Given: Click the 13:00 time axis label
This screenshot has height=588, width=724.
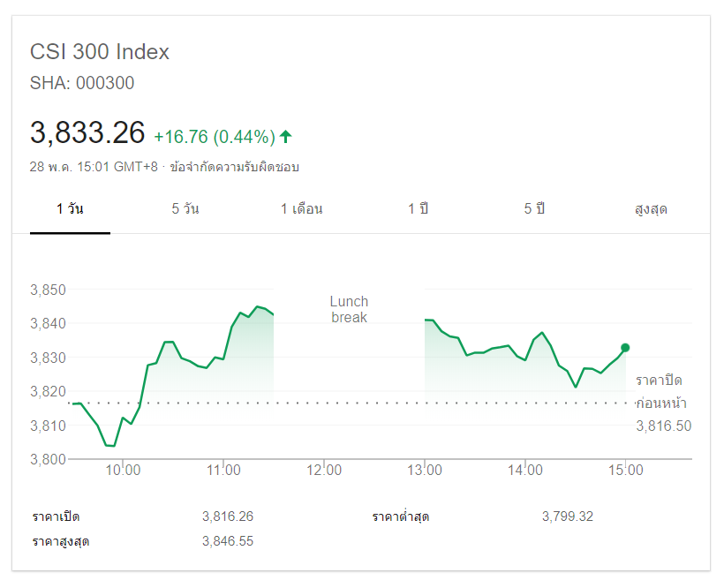Looking at the screenshot, I should click(x=425, y=471).
